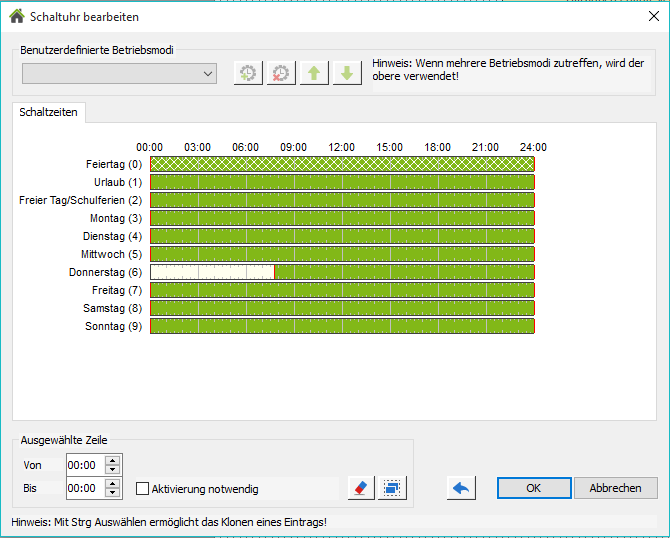Viewport: 670px width, 538px height.
Task: Decrease the Von time value
Action: (x=112, y=470)
